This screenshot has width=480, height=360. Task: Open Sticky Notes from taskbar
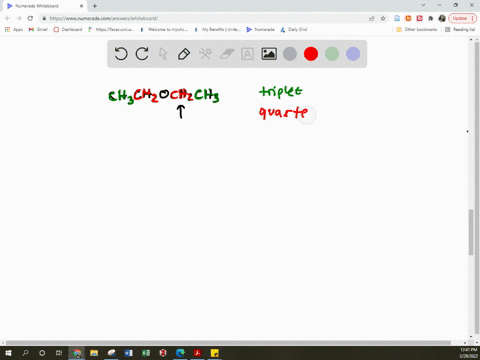click(215, 353)
